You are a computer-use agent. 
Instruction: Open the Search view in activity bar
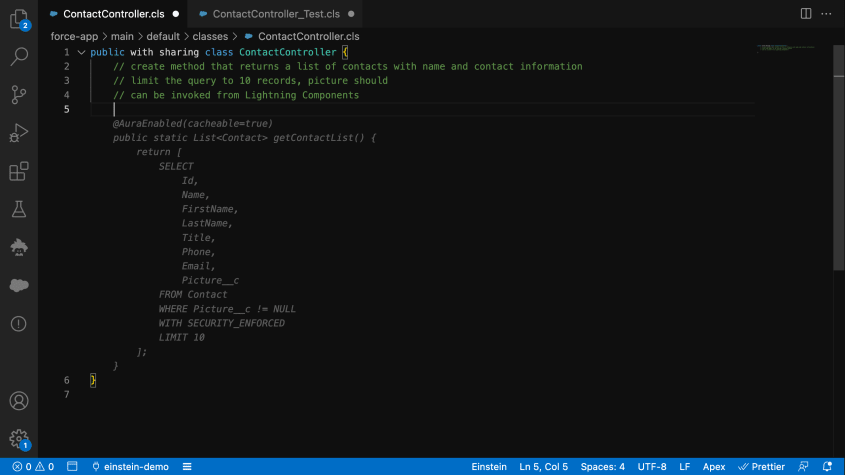click(x=19, y=56)
